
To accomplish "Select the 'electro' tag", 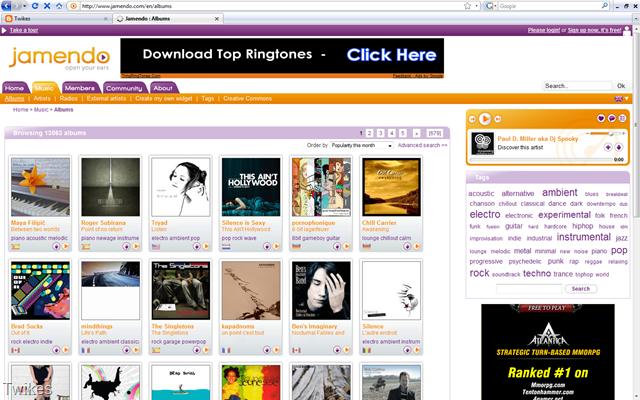I will click(485, 214).
